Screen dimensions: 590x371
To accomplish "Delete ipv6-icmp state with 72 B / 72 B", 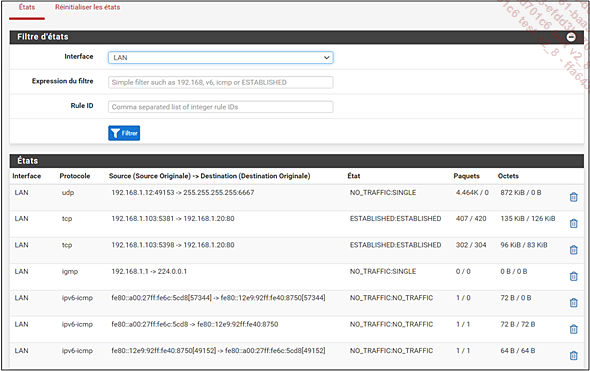I will point(573,329).
